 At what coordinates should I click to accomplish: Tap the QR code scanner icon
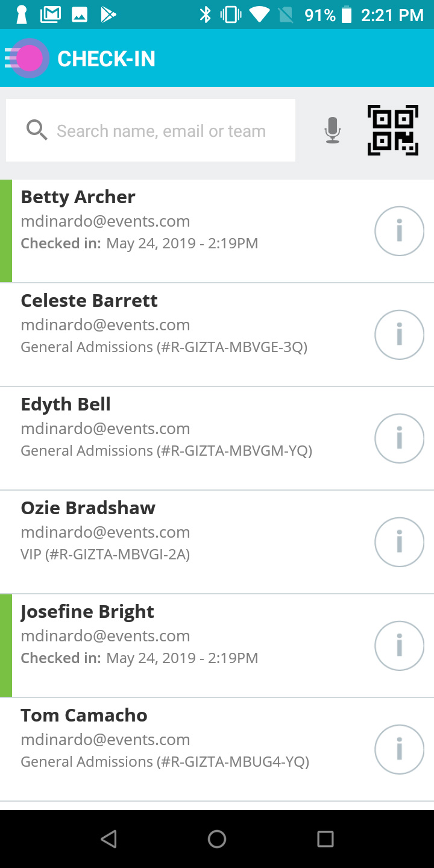point(393,130)
